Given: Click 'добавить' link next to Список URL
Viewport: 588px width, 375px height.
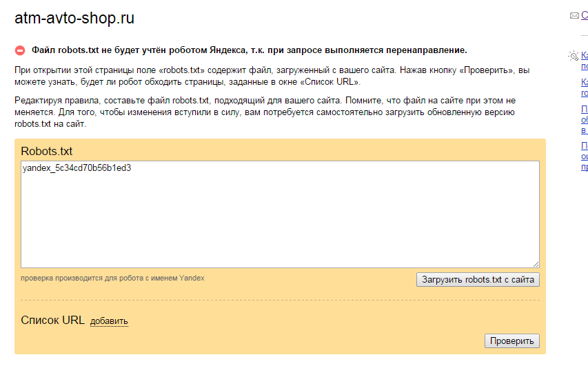Looking at the screenshot, I should [x=109, y=321].
